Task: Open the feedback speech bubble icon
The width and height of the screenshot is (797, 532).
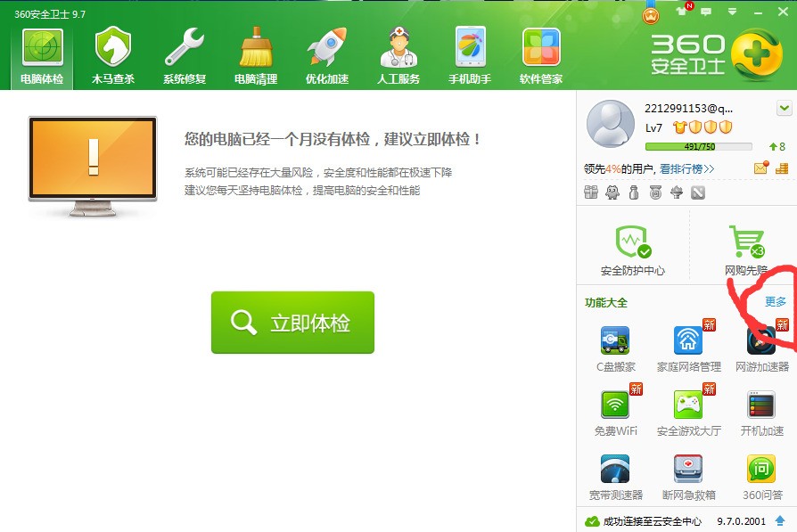Action: click(x=706, y=12)
